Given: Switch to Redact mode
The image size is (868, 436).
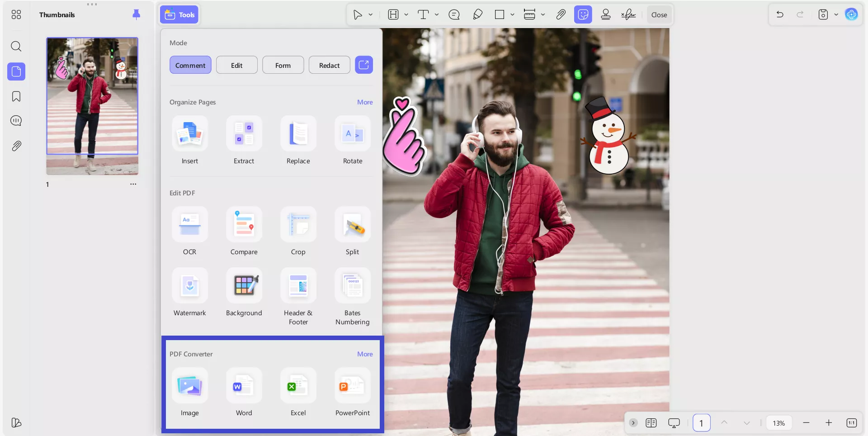Looking at the screenshot, I should [329, 65].
